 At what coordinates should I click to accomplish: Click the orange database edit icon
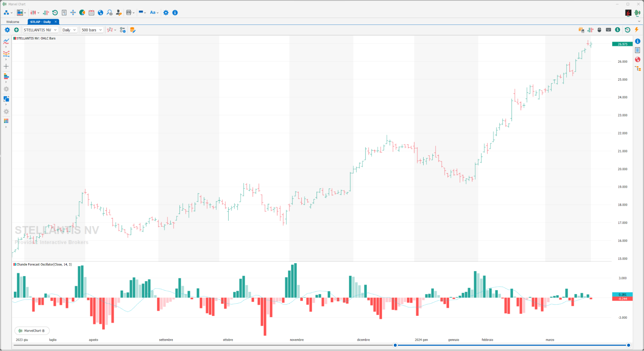click(132, 30)
